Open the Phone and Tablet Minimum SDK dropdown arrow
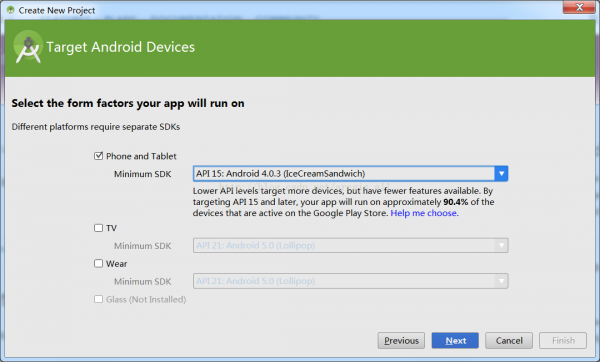 point(501,174)
